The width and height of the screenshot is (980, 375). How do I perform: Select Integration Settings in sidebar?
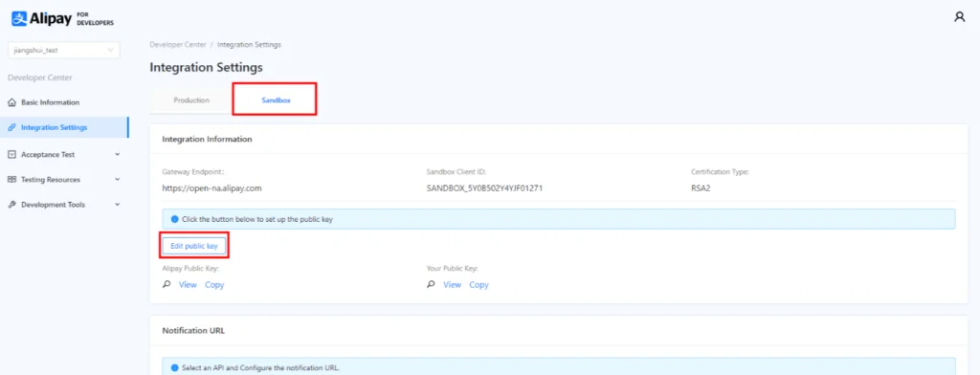point(64,127)
